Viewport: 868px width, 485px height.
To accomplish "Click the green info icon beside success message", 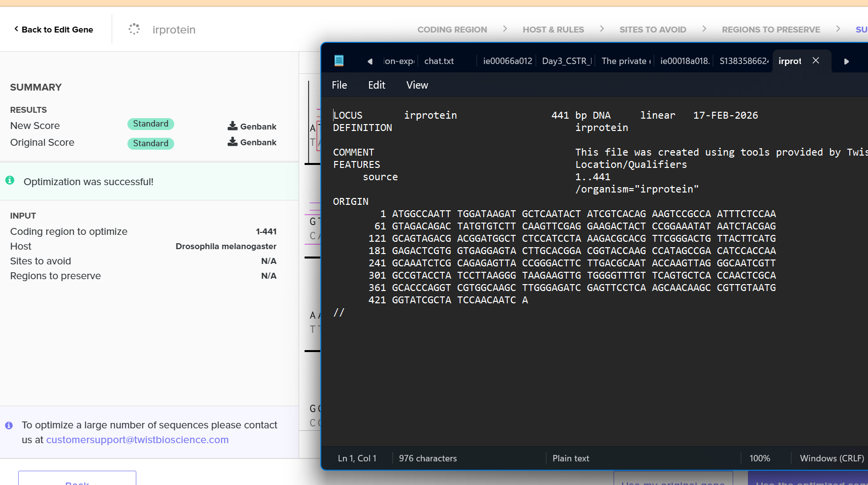I will point(10,181).
